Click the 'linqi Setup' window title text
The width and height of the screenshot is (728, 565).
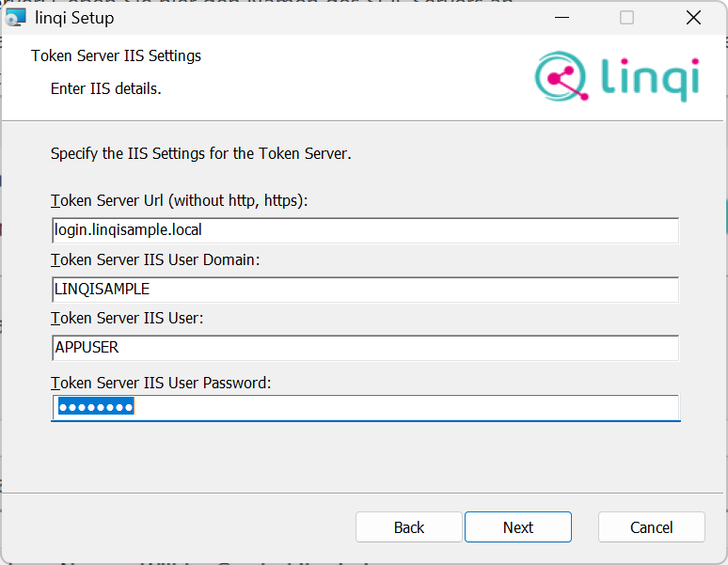74,18
